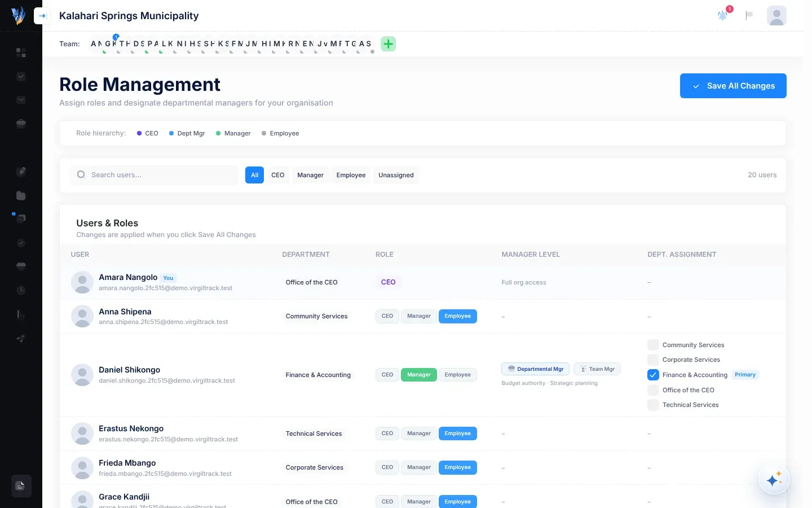The height and width of the screenshot is (508, 812).
Task: Select team member AN avatar with green dot
Action: [x=97, y=43]
